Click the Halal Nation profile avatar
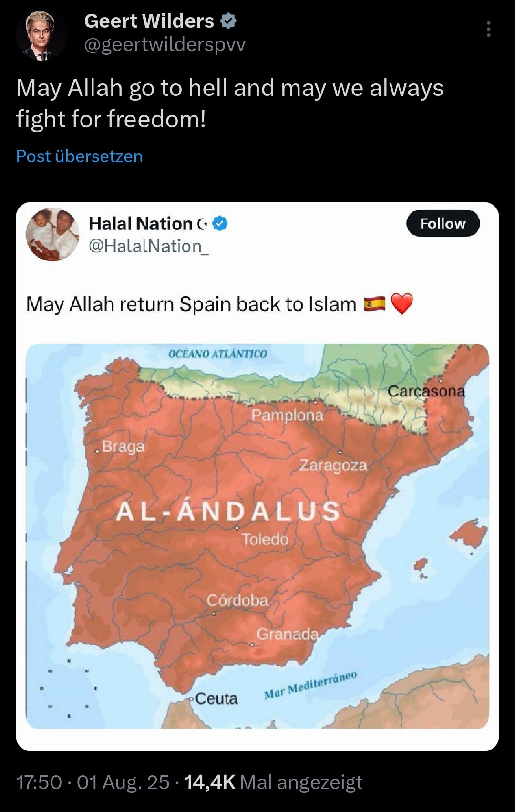515x812 pixels. pyautogui.click(x=53, y=235)
